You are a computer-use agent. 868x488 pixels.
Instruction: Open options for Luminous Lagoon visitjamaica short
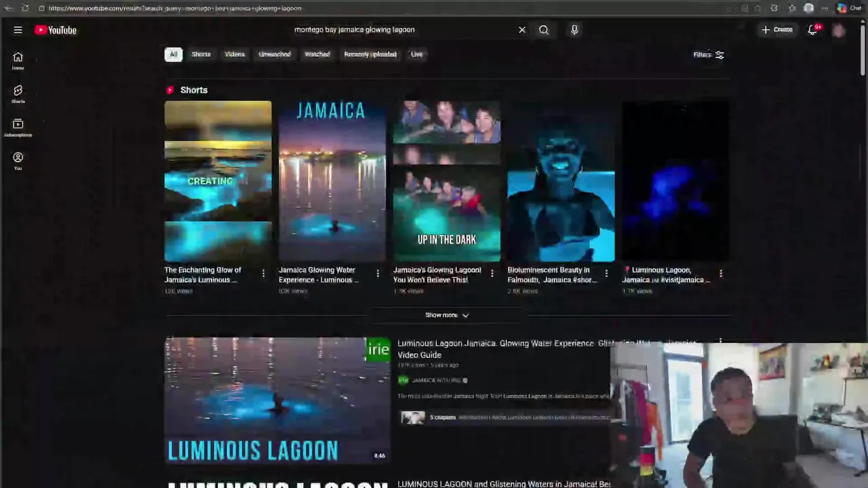[x=721, y=274]
